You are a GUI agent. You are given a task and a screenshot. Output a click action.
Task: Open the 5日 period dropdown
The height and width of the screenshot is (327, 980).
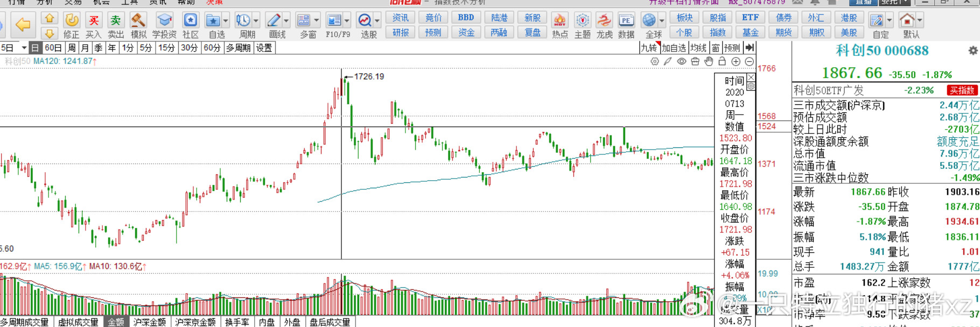[x=14, y=48]
